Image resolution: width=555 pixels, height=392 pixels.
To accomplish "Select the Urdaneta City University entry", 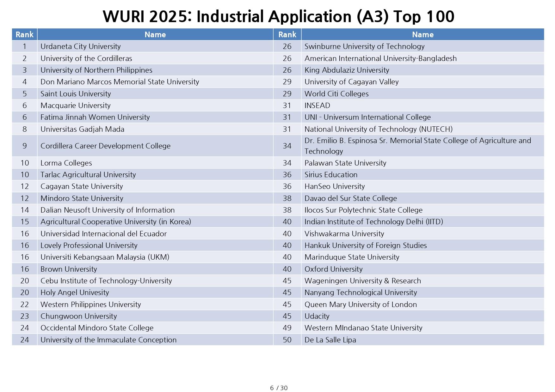I will pyautogui.click(x=81, y=46).
